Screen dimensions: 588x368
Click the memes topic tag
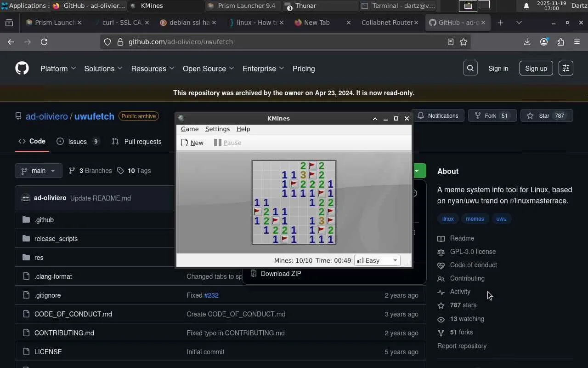(x=475, y=219)
